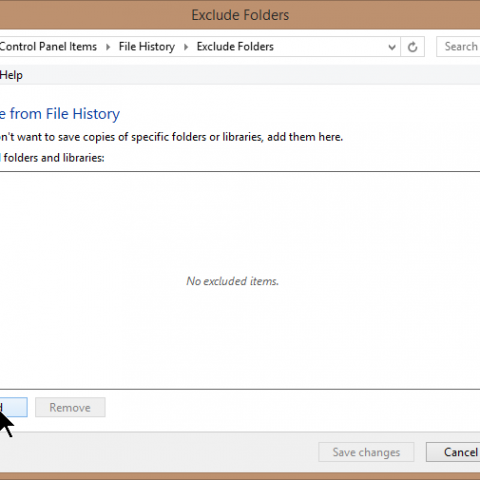
Task: Click the No excluded items placeholder text
Action: (232, 281)
